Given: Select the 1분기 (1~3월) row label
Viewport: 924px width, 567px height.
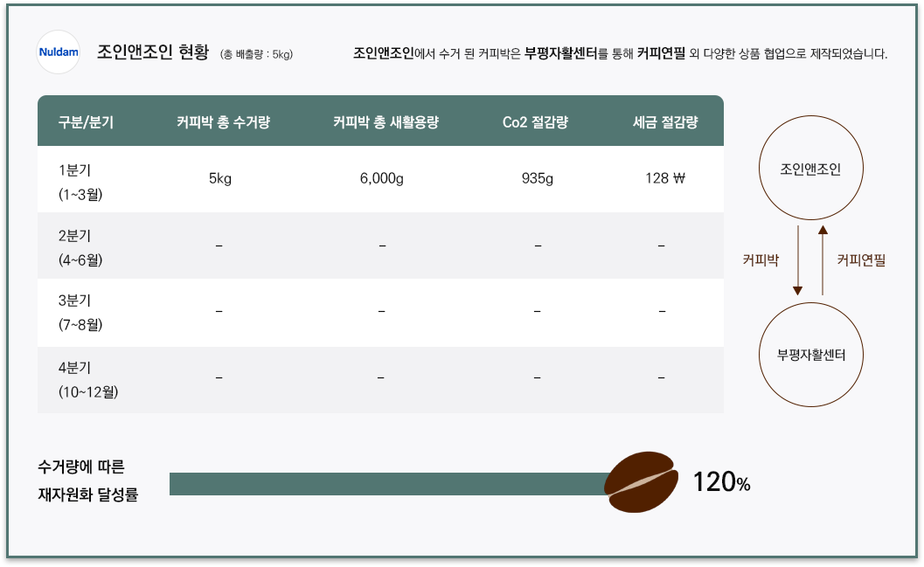Looking at the screenshot, I should point(80,182).
